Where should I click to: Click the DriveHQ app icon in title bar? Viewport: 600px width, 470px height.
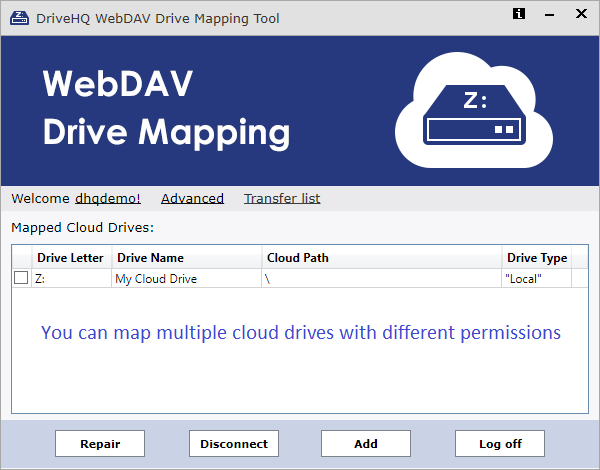(x=19, y=18)
